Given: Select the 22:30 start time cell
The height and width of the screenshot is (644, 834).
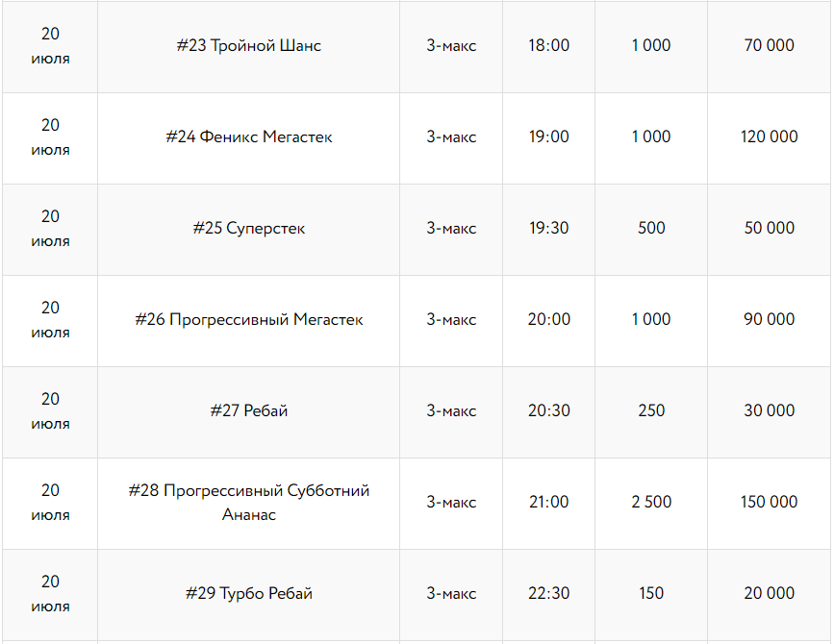Looking at the screenshot, I should [x=548, y=593].
